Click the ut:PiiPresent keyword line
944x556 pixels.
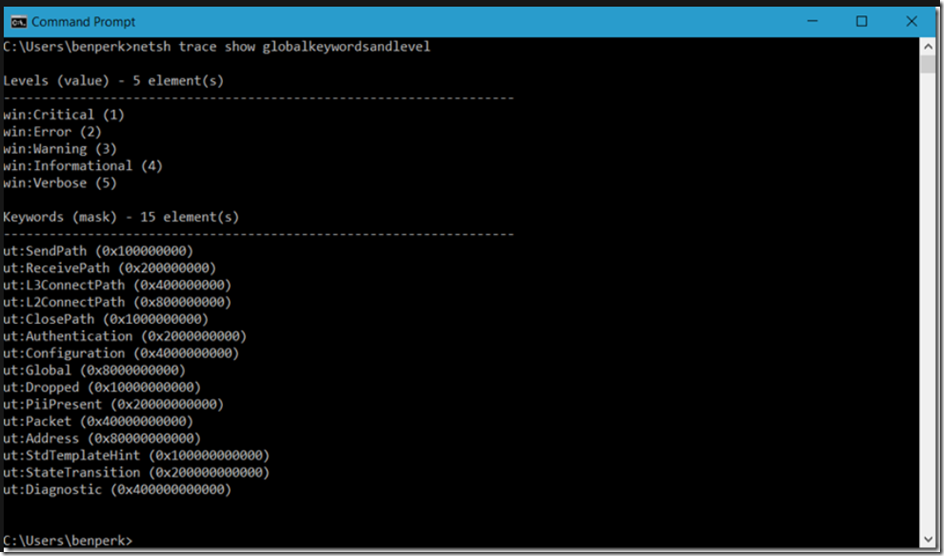click(113, 404)
